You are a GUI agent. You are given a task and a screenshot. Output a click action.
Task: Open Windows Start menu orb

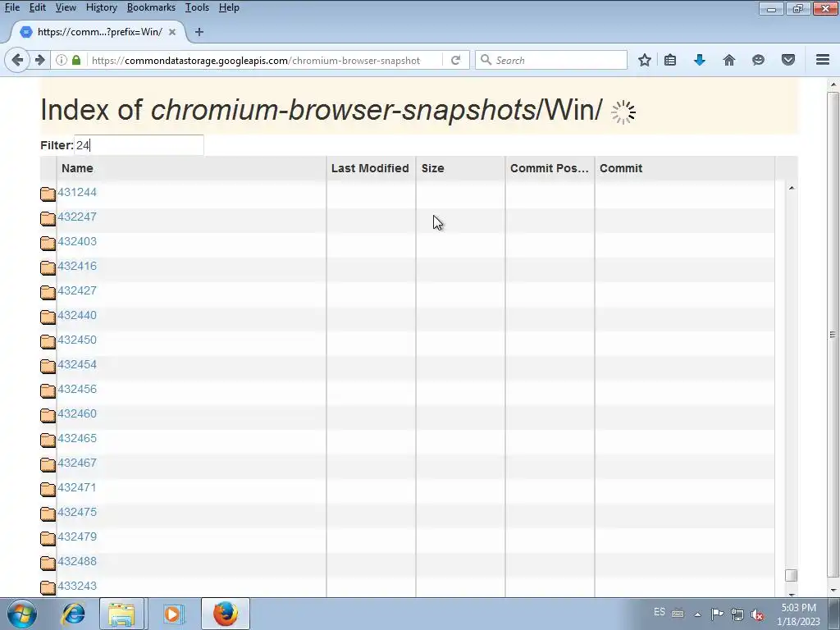[x=22, y=614]
